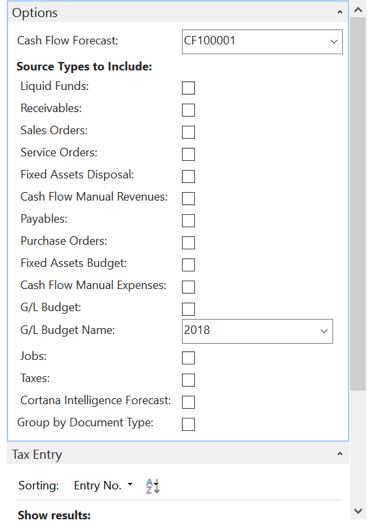Viewport: 373px width, 526px height.
Task: Enable Cortana Intelligence Forecast checkbox
Action: 188,402
